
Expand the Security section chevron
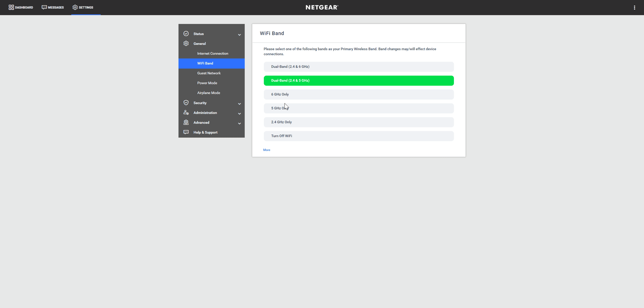pos(239,104)
